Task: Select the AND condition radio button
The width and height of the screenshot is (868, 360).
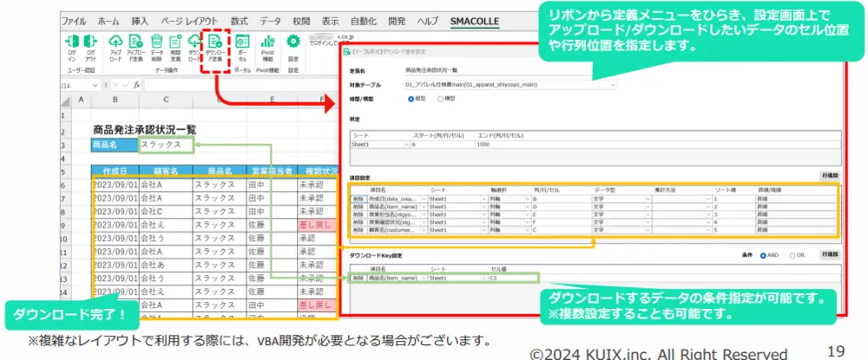Action: pyautogui.click(x=763, y=256)
